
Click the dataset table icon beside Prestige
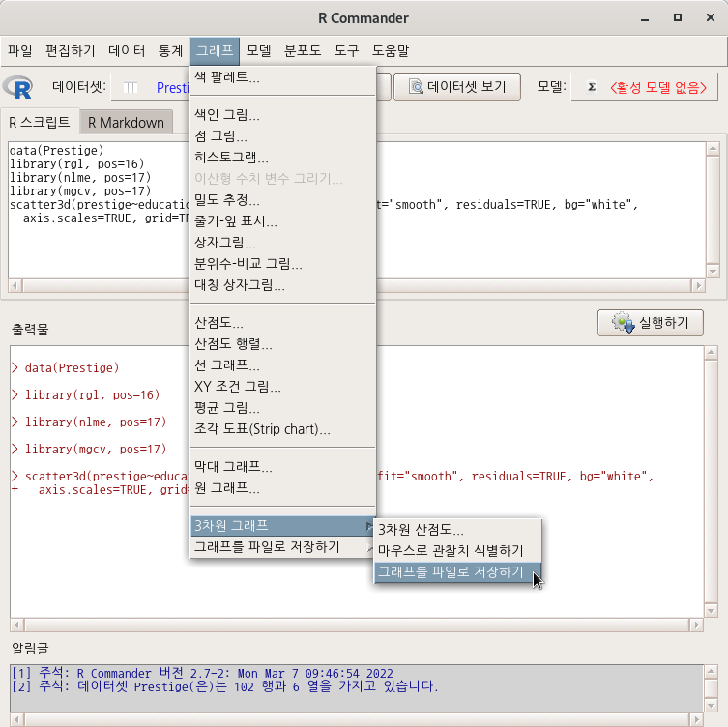[x=131, y=87]
